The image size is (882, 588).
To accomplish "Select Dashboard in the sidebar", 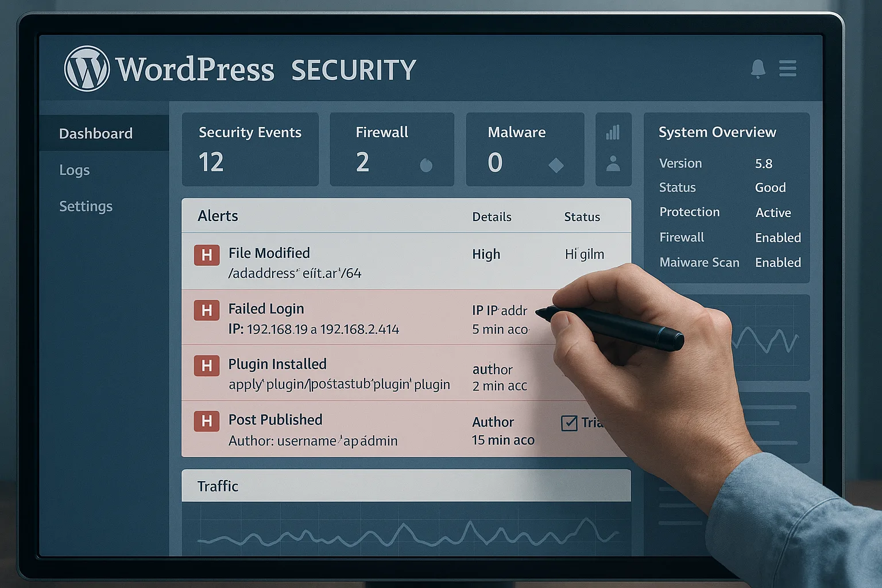I will (x=105, y=133).
